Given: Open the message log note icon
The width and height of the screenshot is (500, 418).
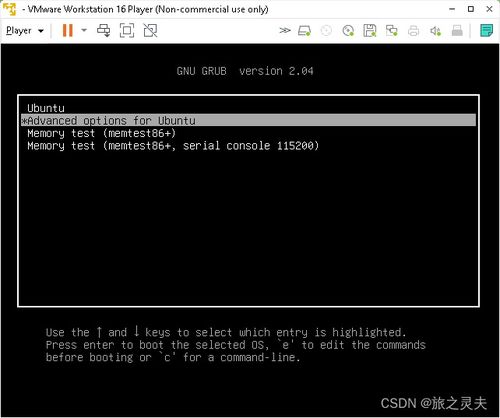Looking at the screenshot, I should click(486, 30).
